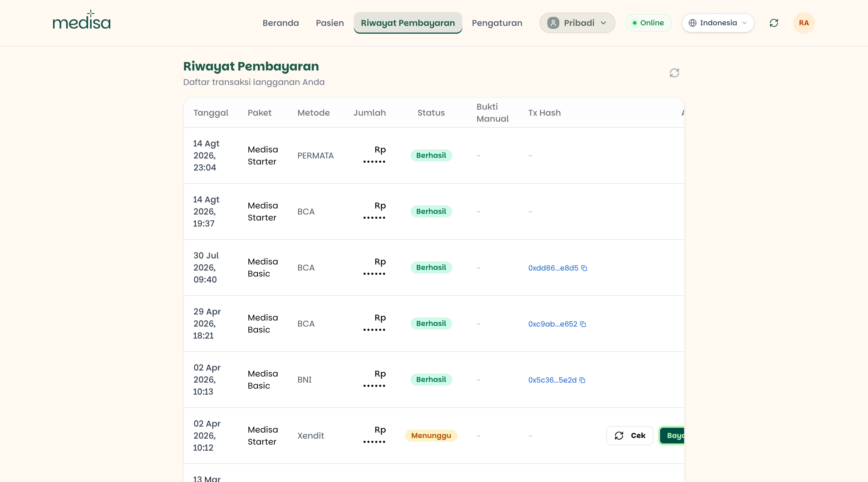Click the Metode column header
This screenshot has width=868, height=482.
point(313,112)
